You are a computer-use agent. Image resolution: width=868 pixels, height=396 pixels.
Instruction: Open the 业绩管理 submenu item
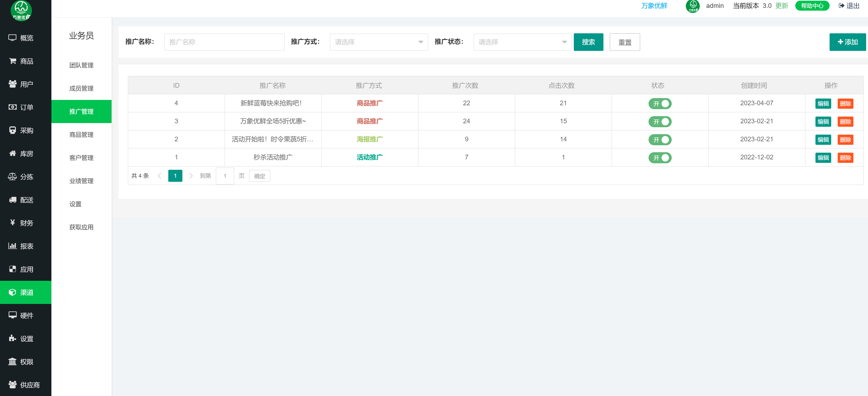click(81, 181)
